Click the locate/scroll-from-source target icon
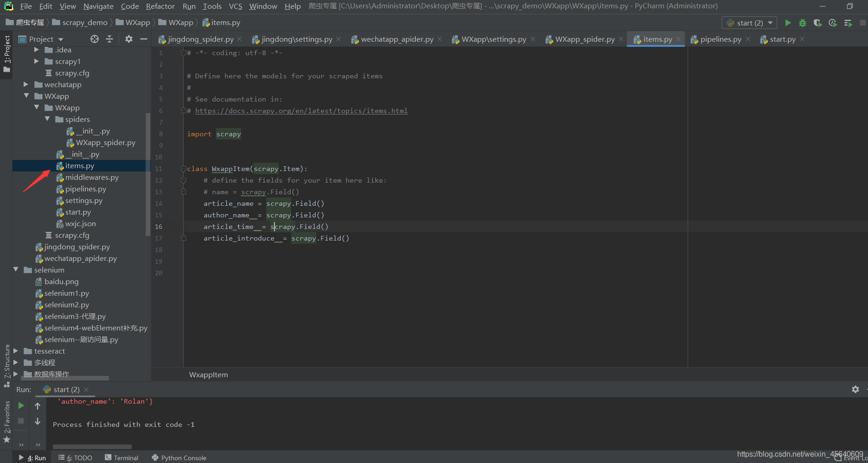868x463 pixels. point(95,39)
